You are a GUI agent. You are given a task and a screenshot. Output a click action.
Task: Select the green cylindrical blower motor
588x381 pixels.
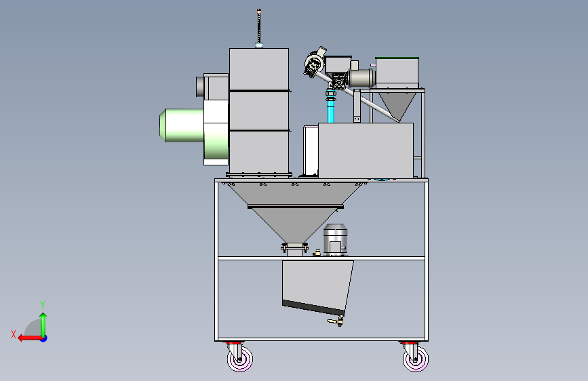pos(182,125)
